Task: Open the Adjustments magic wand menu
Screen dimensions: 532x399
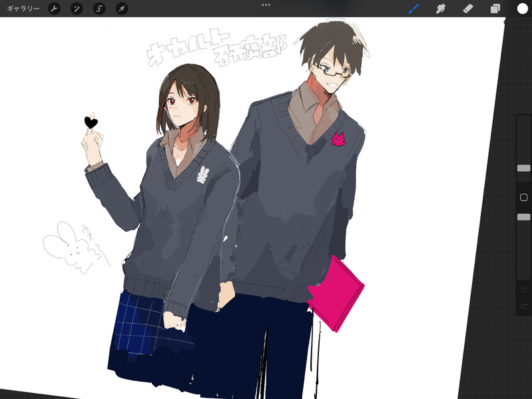Action: pos(77,9)
